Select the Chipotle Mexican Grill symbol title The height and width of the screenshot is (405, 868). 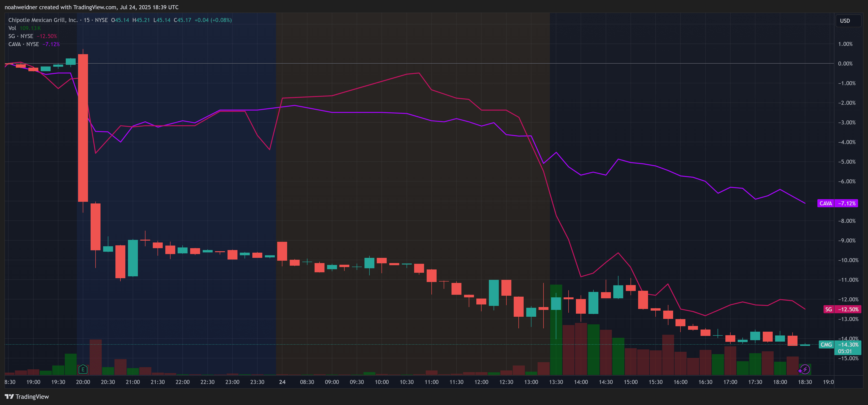click(x=43, y=20)
